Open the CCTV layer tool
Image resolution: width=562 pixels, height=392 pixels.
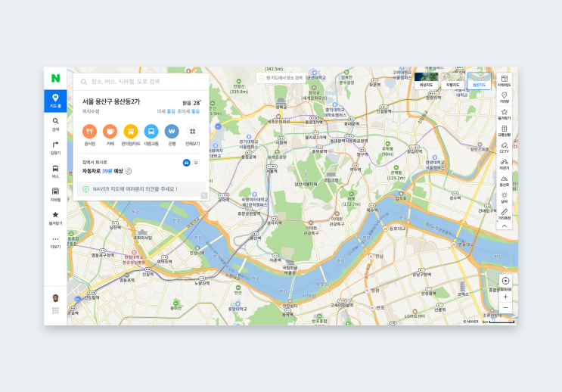504,148
